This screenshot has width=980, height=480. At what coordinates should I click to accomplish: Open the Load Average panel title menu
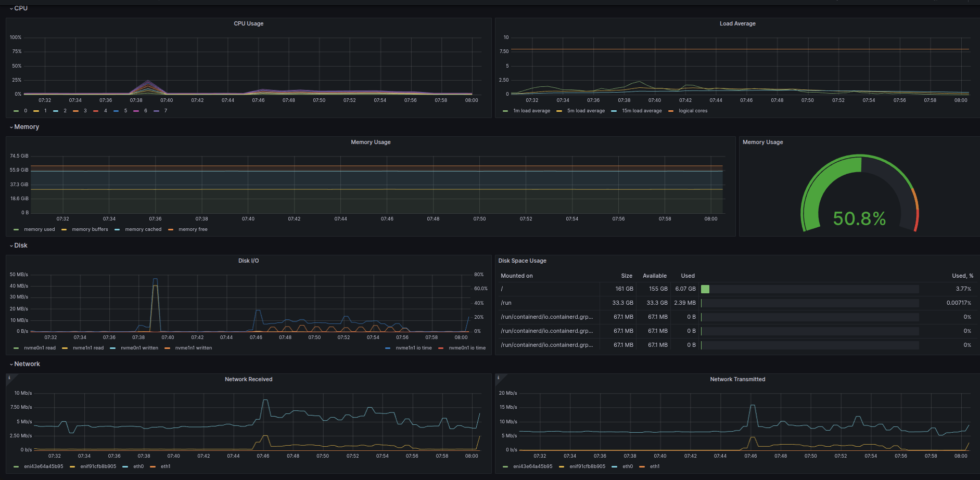click(737, 23)
